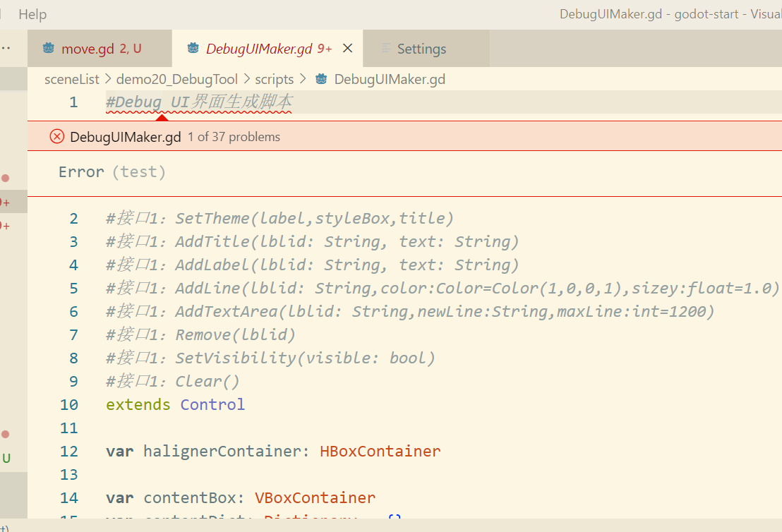The image size is (782, 532).
Task: Open the sidebar more actions ellipsis
Action: 6,49
